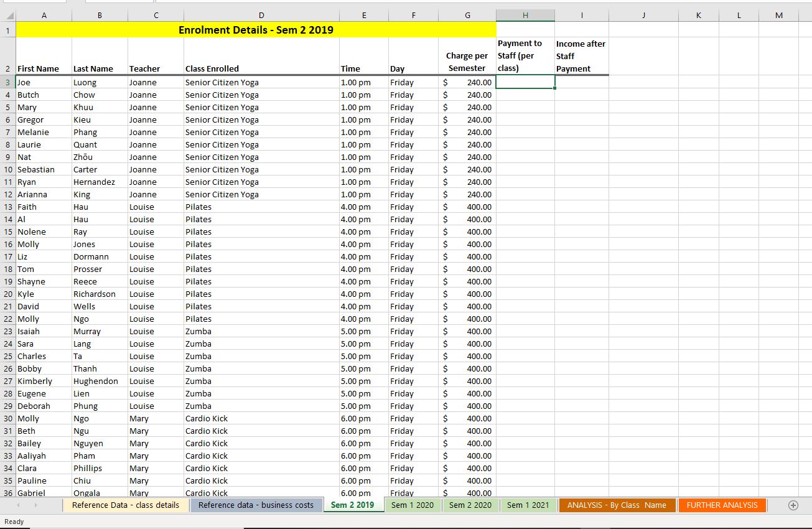Click the Select All corner triangle
The height and width of the screenshot is (529, 812).
tap(8, 16)
